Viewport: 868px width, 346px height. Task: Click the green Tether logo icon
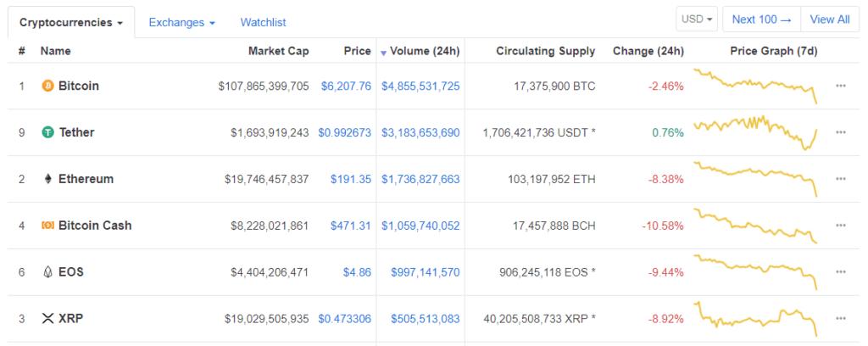pyautogui.click(x=47, y=132)
